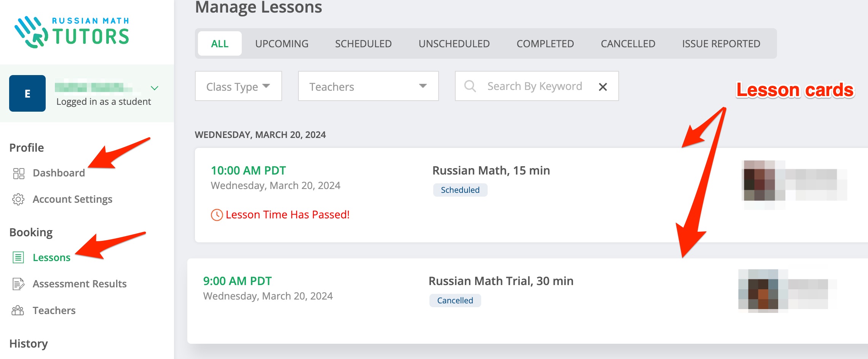Viewport: 868px width, 359px height.
Task: Open the Teachers filter dropdown
Action: point(368,87)
